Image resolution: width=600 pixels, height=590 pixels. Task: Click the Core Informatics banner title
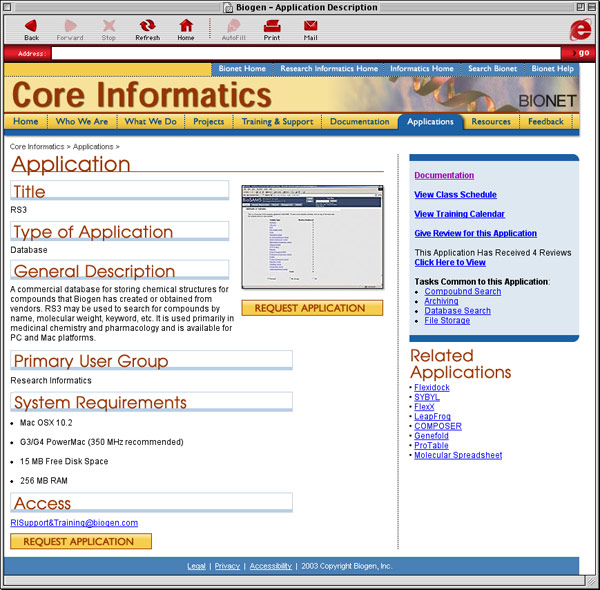[x=142, y=95]
